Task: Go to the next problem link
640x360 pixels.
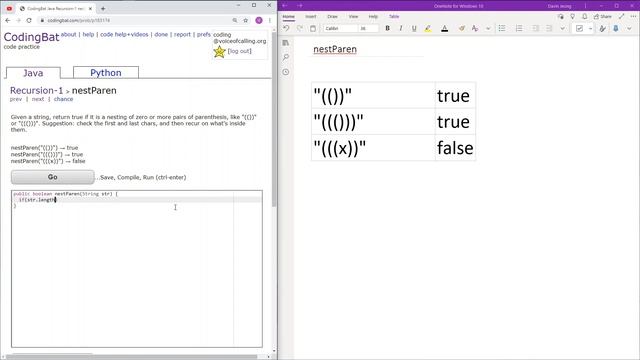Action: point(38,99)
